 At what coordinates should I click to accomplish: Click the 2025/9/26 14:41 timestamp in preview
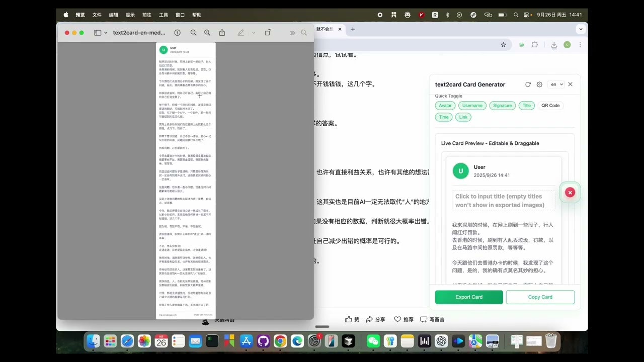(492, 175)
